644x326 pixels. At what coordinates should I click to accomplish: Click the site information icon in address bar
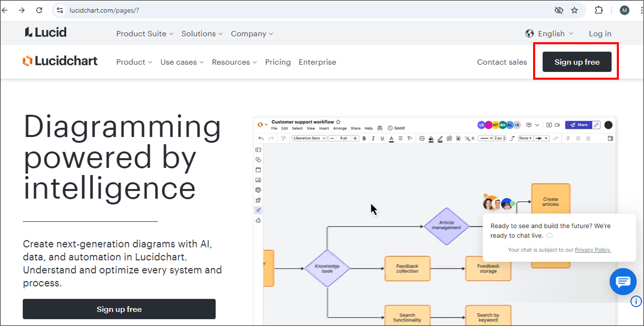click(x=60, y=10)
